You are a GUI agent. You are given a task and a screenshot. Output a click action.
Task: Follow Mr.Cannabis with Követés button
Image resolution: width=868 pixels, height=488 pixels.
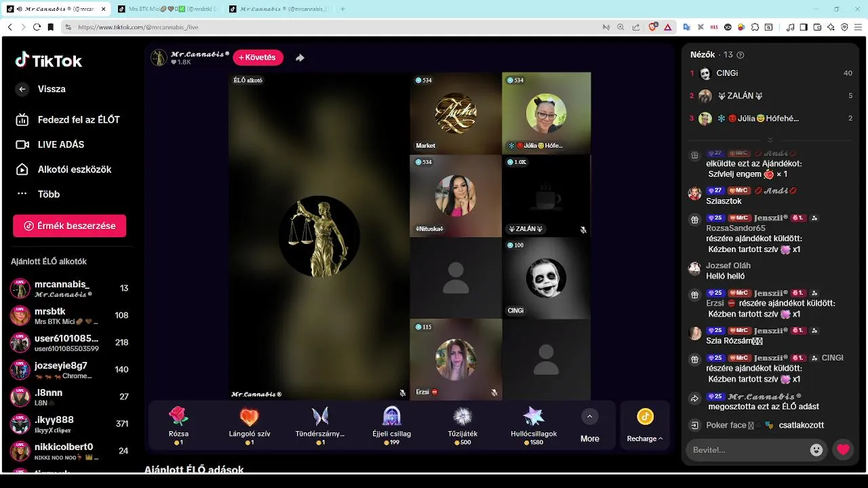[258, 58]
